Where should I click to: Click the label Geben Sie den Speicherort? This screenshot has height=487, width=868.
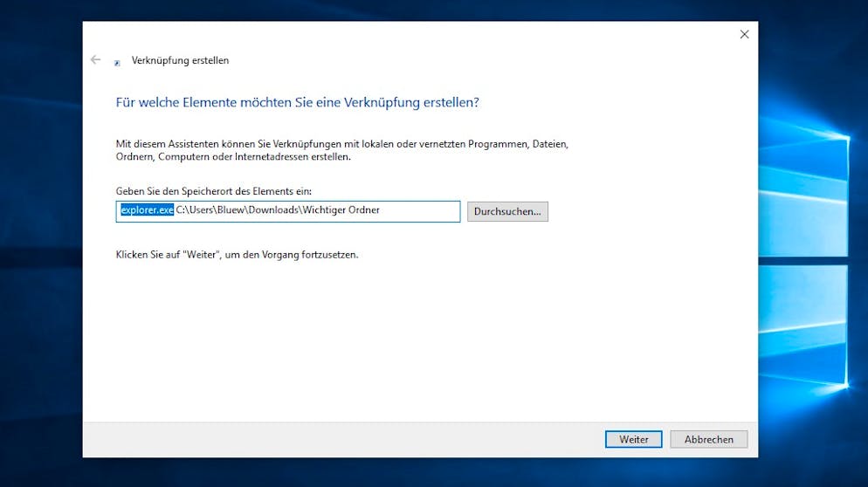(x=214, y=191)
